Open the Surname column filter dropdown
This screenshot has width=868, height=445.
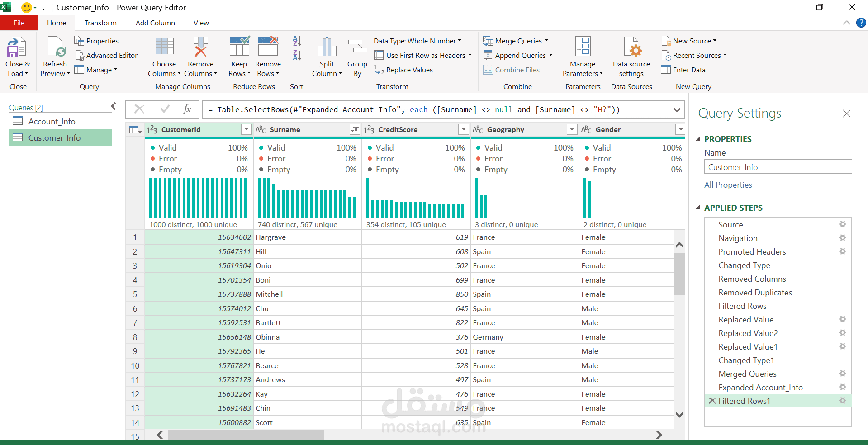point(355,130)
